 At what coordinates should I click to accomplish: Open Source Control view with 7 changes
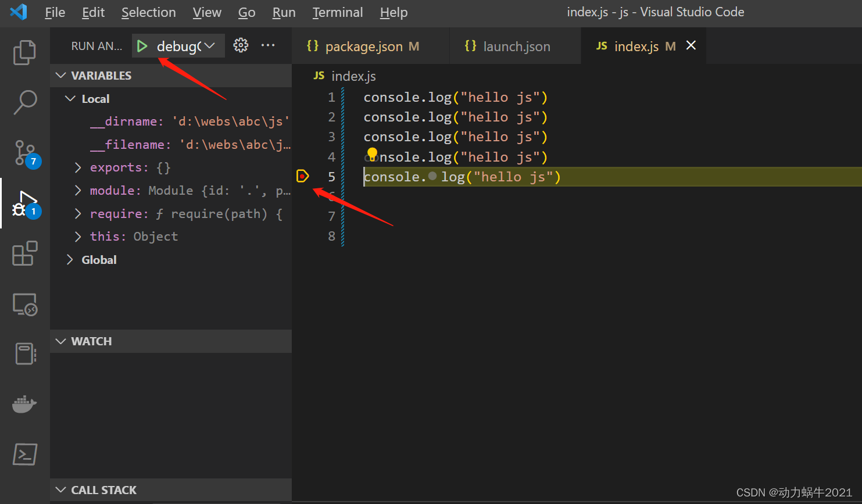pyautogui.click(x=26, y=153)
